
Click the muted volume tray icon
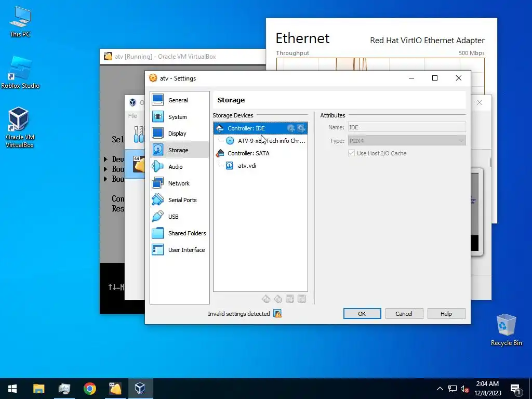pyautogui.click(x=465, y=389)
